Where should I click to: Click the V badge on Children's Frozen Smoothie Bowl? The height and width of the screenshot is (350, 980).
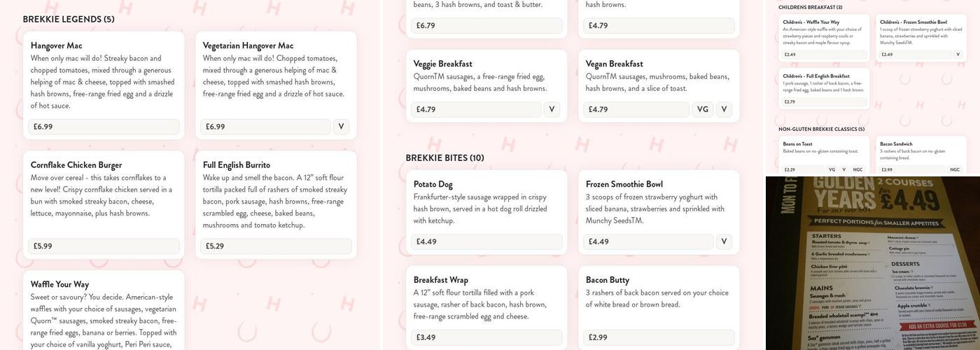(x=958, y=55)
